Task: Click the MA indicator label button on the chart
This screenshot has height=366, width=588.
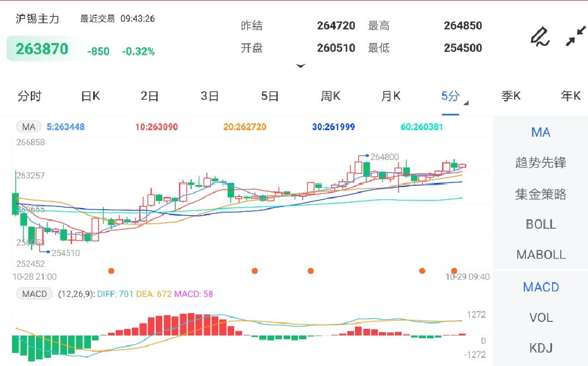Action: (x=28, y=127)
